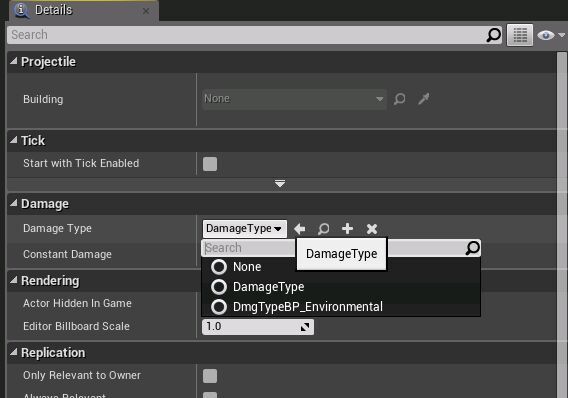Close the Details tab
The image size is (568, 398).
click(x=146, y=11)
